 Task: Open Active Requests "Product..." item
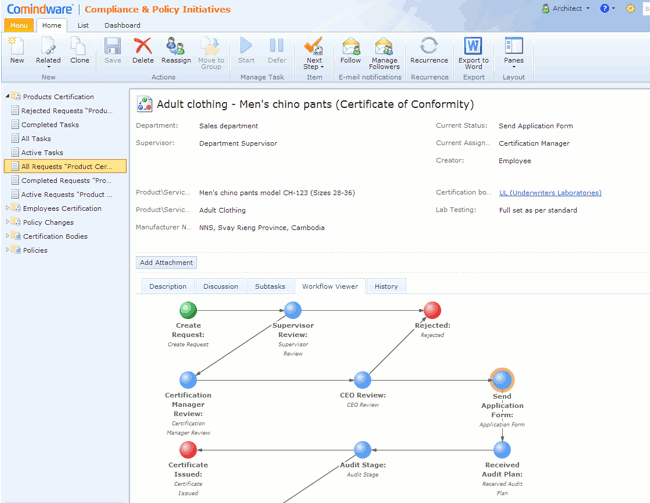click(65, 194)
